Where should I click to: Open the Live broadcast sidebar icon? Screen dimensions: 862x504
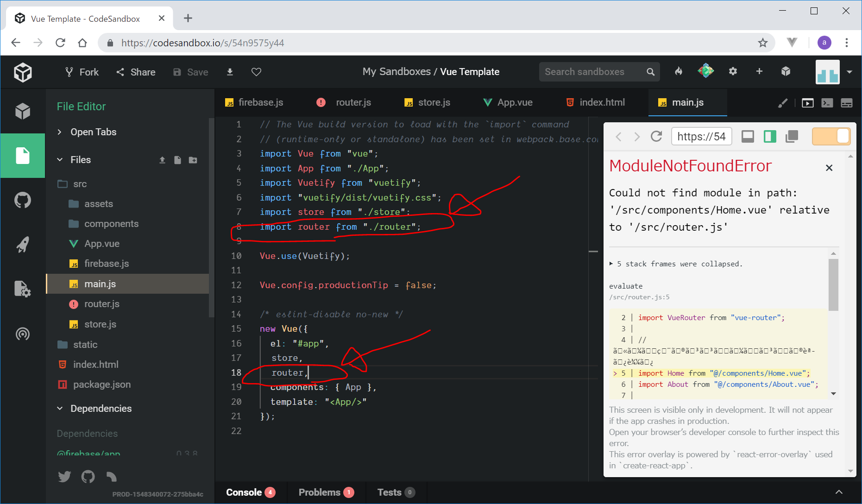pyautogui.click(x=22, y=334)
